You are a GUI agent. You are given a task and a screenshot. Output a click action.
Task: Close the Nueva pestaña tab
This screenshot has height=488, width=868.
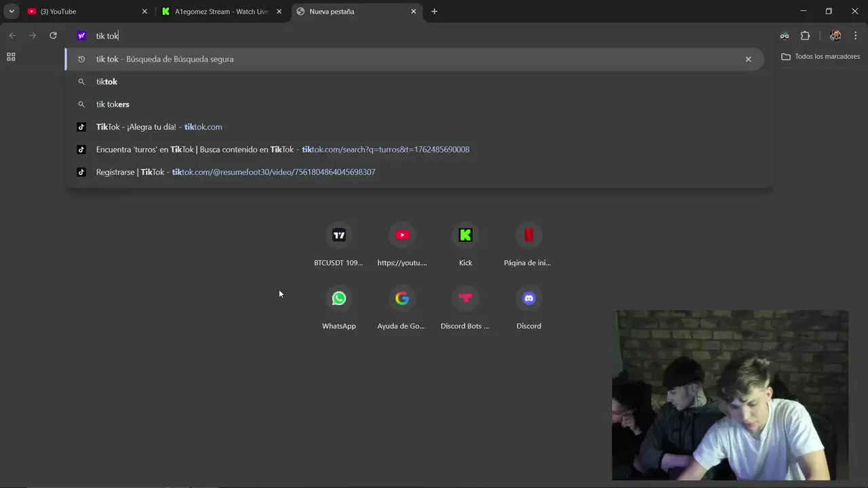(414, 12)
